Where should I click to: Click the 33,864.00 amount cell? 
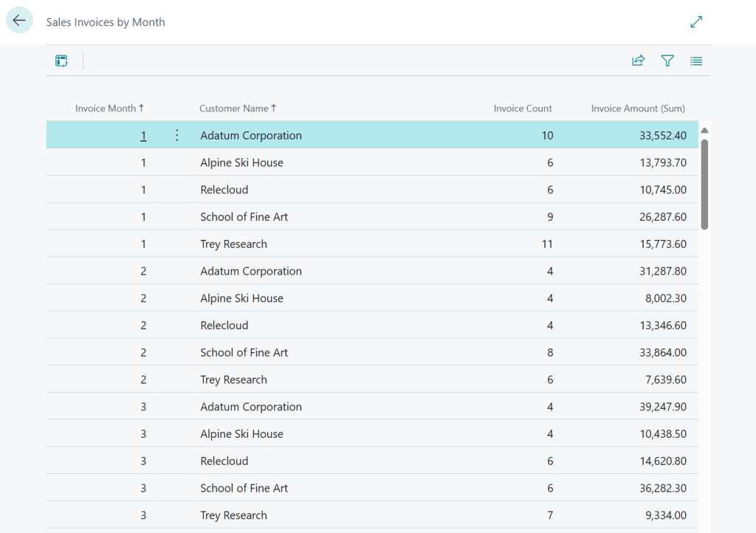662,353
